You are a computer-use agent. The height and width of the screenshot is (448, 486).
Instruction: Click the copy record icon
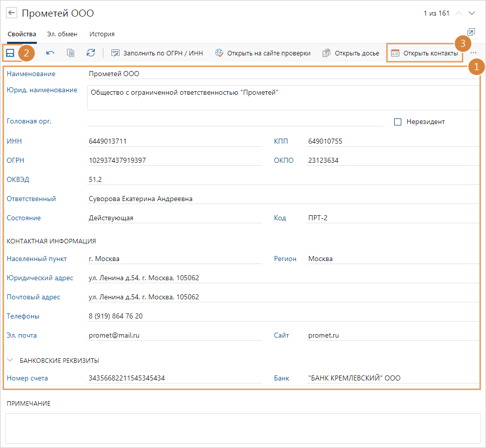coord(71,53)
